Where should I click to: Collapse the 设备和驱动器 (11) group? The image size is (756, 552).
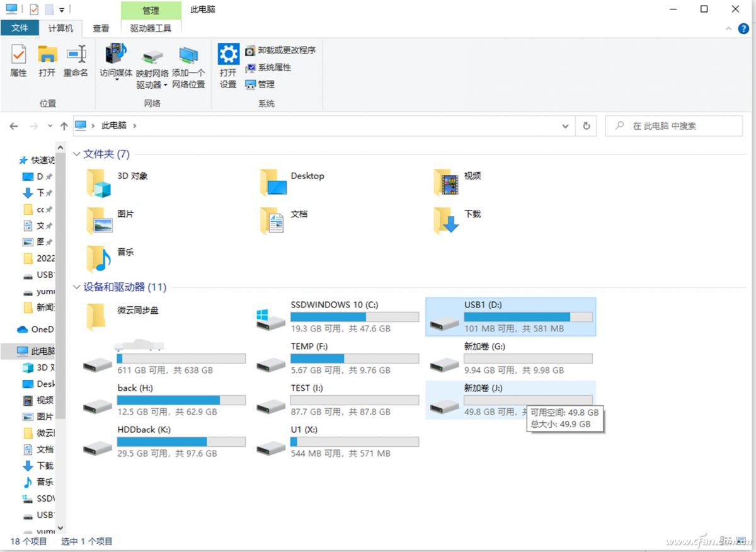[77, 287]
